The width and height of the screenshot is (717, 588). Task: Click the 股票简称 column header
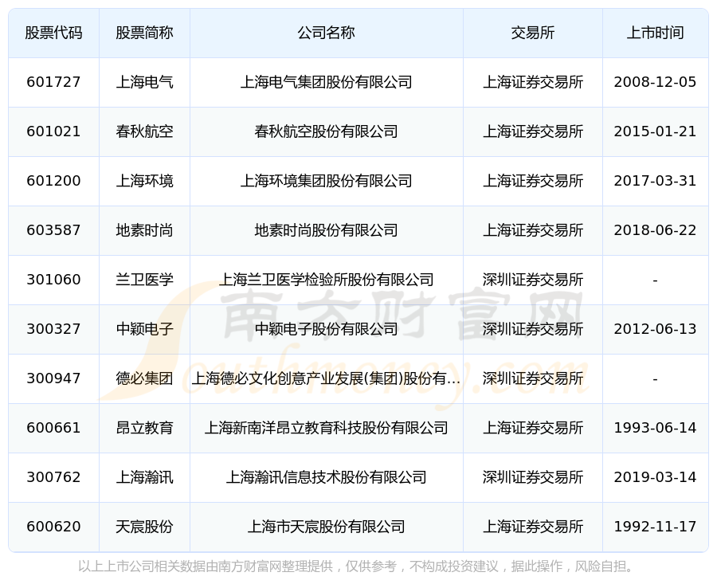coord(144,33)
